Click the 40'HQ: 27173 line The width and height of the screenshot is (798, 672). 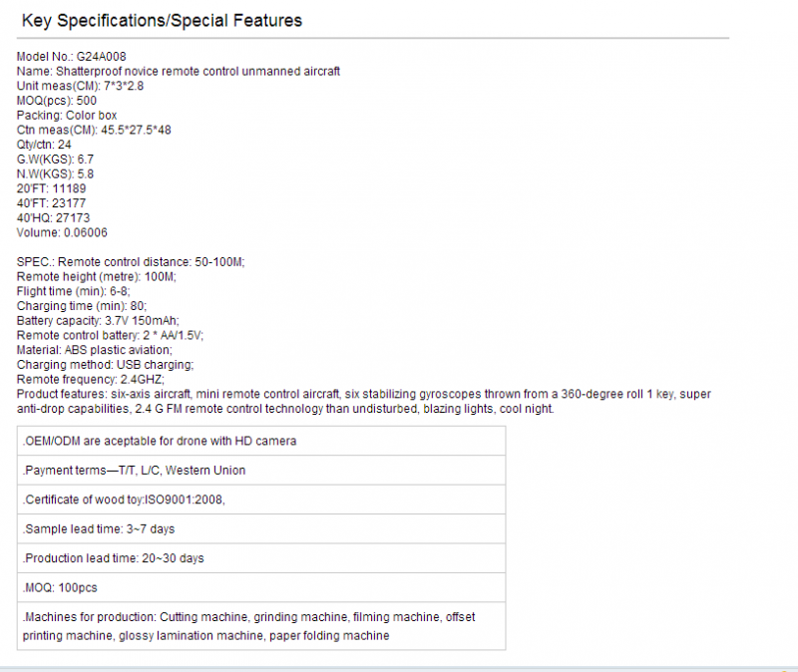coord(54,218)
